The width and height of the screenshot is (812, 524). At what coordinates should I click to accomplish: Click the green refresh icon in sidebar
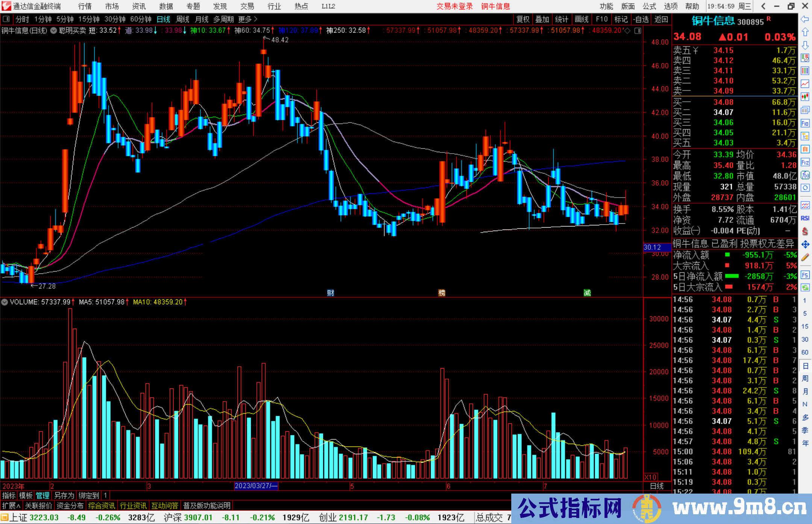pyautogui.click(x=805, y=288)
